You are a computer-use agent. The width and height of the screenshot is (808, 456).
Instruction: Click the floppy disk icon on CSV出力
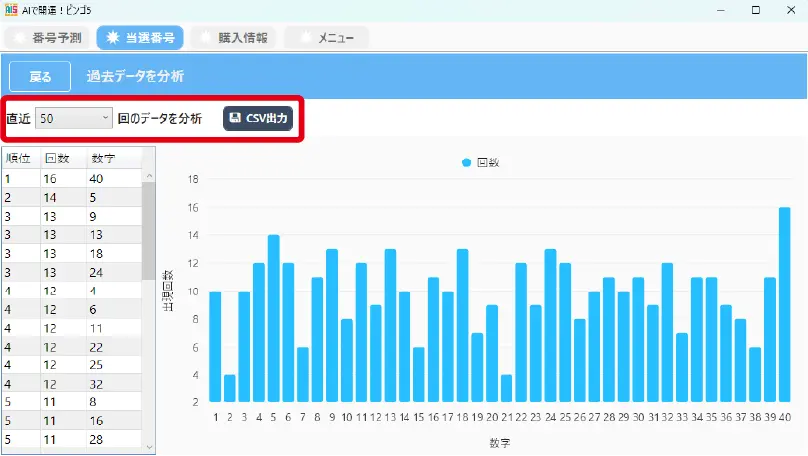[x=234, y=118]
